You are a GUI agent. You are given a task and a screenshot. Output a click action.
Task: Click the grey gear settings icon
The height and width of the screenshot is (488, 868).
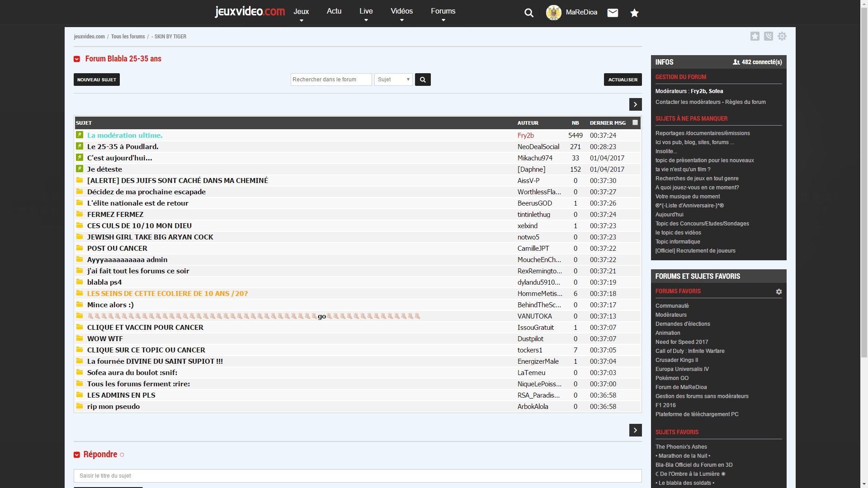click(782, 36)
